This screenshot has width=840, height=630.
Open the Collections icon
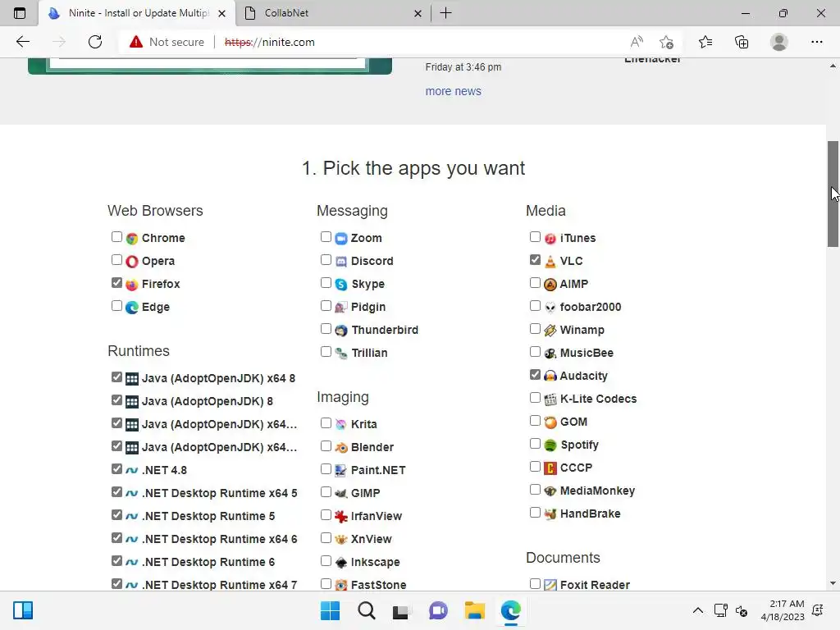pyautogui.click(x=742, y=42)
